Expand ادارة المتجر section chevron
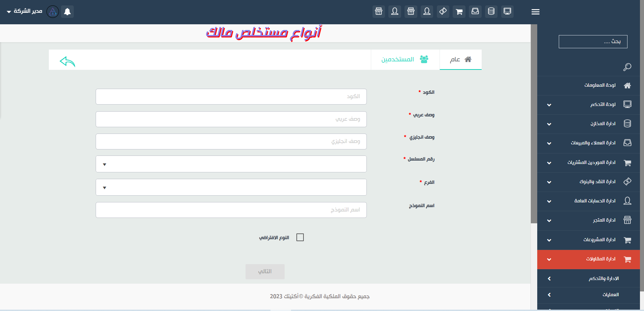This screenshot has height=311, width=644. point(549,221)
